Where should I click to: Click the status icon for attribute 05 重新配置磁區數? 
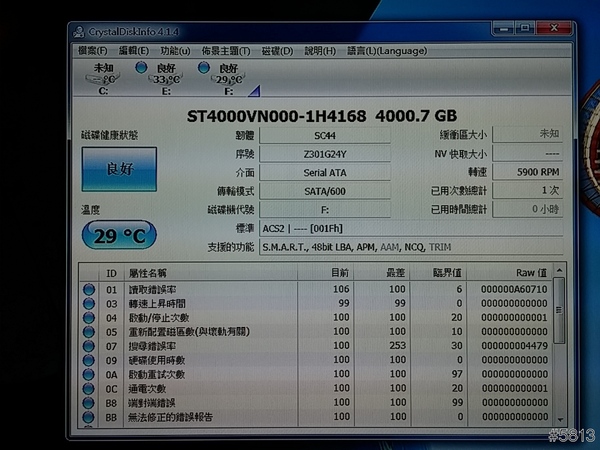tap(89, 332)
